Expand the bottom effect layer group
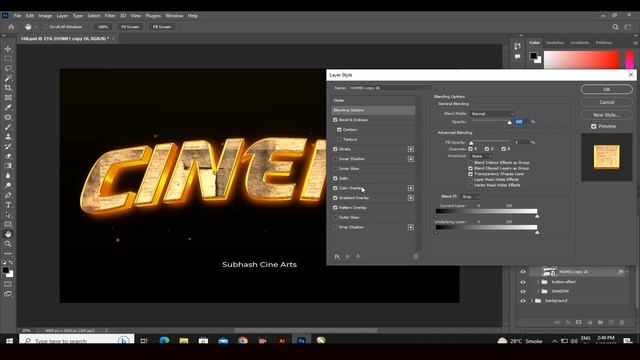640x360 pixels. (x=538, y=282)
